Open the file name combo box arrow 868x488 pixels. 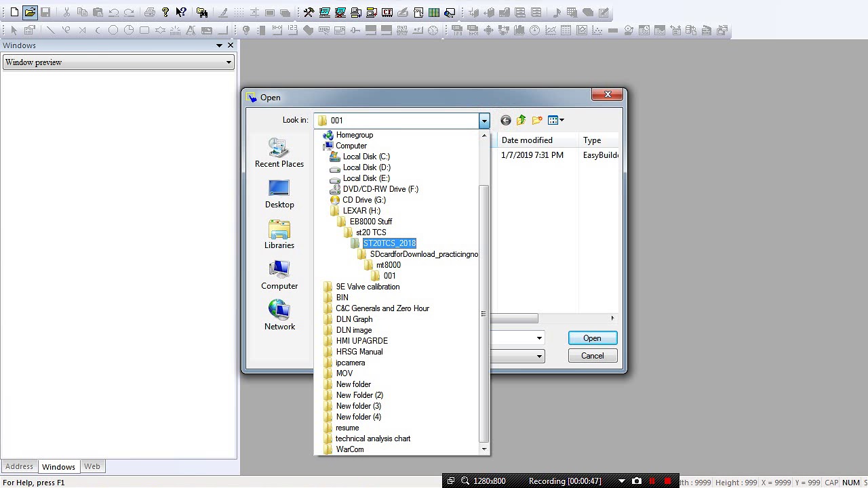coord(539,338)
